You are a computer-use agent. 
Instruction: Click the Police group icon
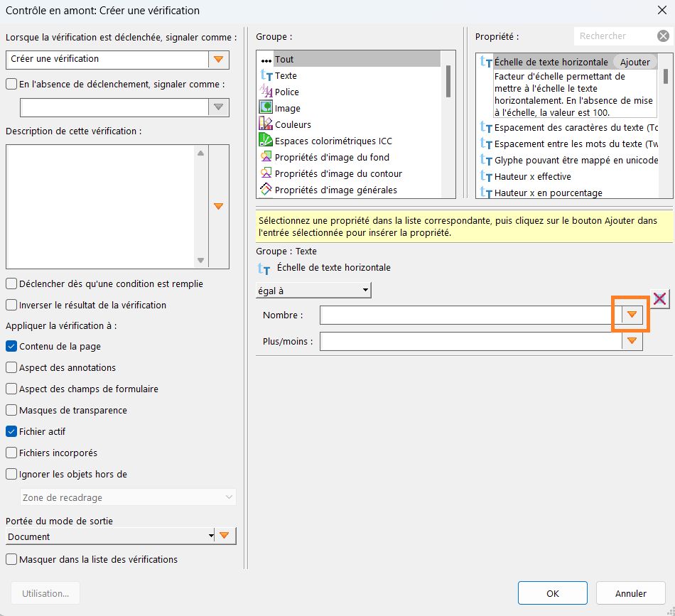(x=266, y=91)
